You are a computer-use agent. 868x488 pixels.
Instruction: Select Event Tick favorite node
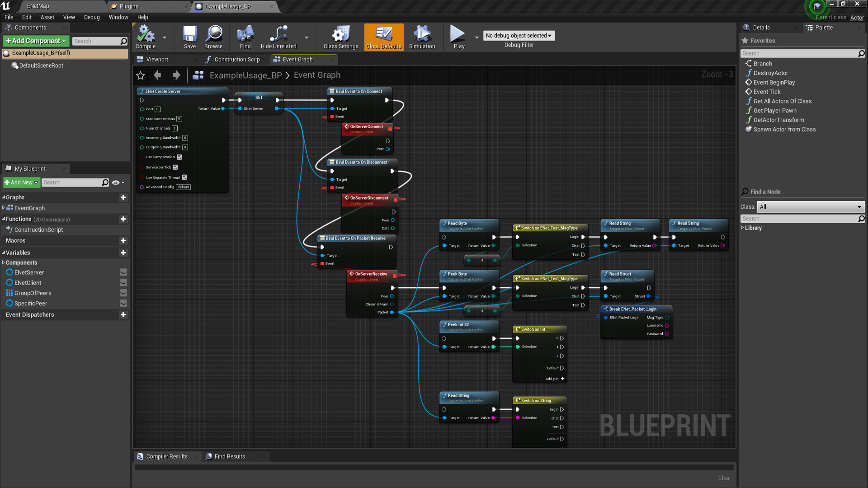pos(767,92)
